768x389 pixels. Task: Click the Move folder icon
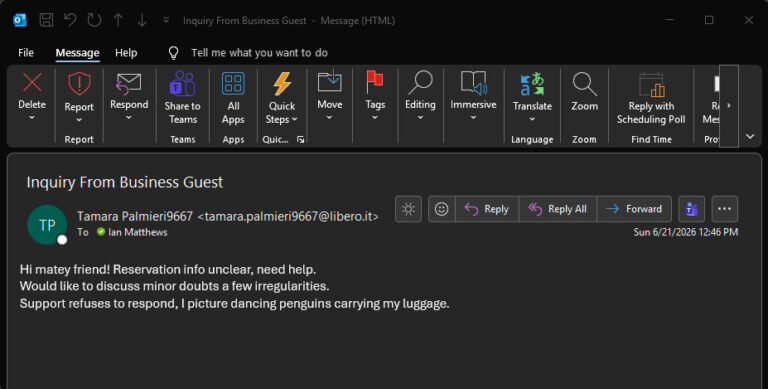tap(330, 81)
